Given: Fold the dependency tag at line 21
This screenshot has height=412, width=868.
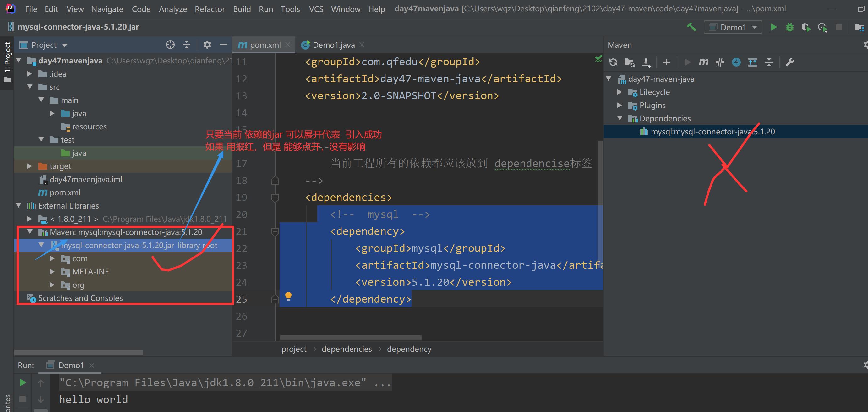Looking at the screenshot, I should point(275,232).
